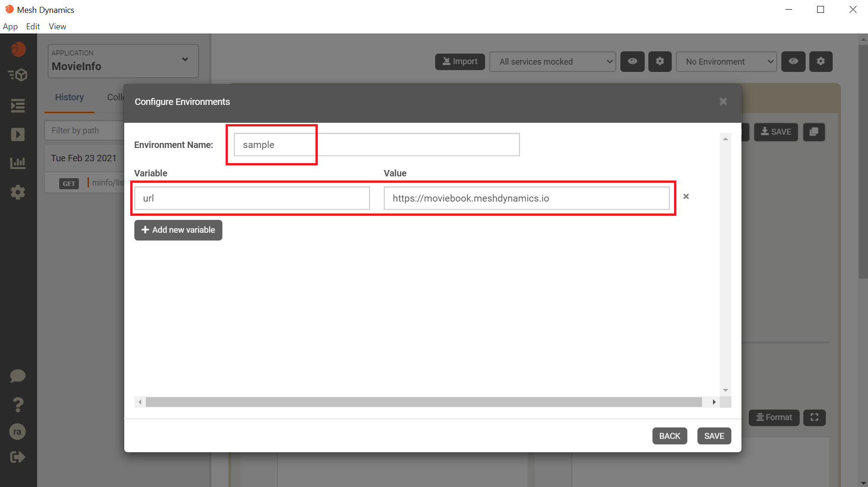Click the Environment Name field
Screen dimensions: 868x487
click(x=376, y=145)
